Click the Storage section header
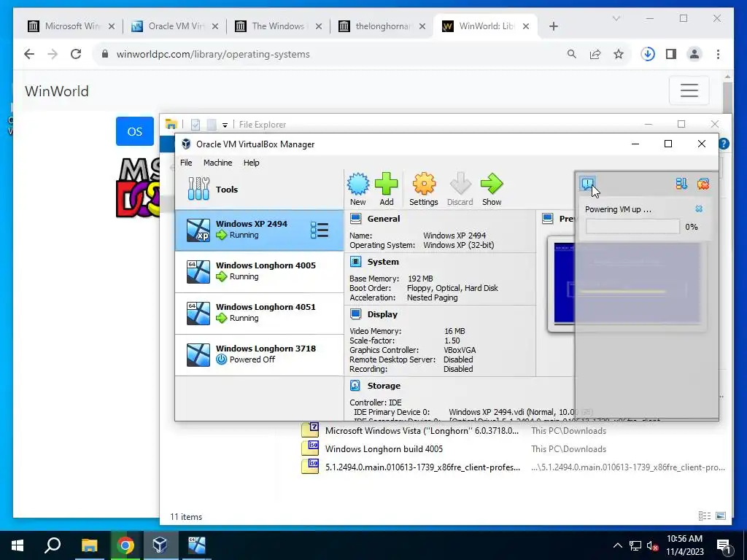 384,386
